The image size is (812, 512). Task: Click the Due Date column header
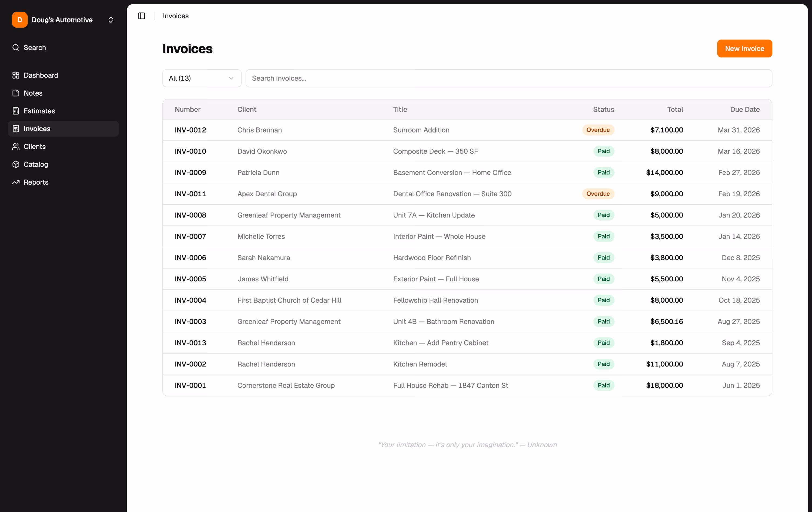click(x=745, y=110)
